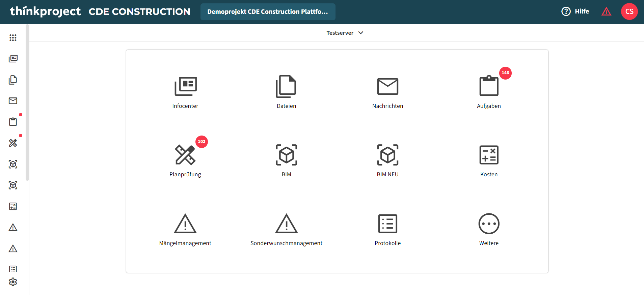Open the Nachrichten envelope tile
Viewport: 644px width, 295px height.
point(387,92)
